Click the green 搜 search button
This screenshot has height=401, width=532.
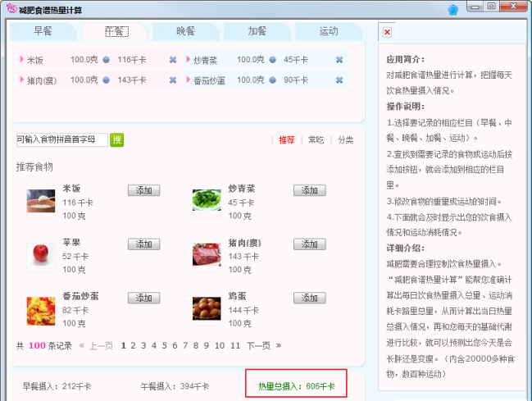(117, 140)
